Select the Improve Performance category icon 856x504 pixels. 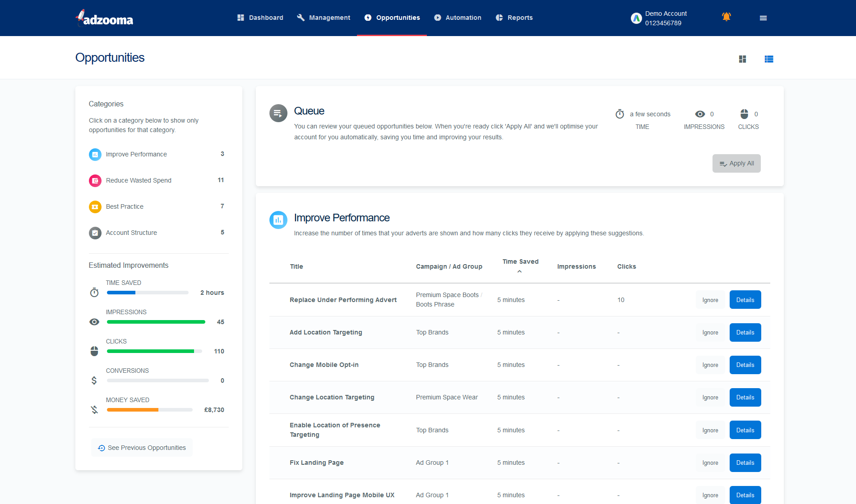95,155
